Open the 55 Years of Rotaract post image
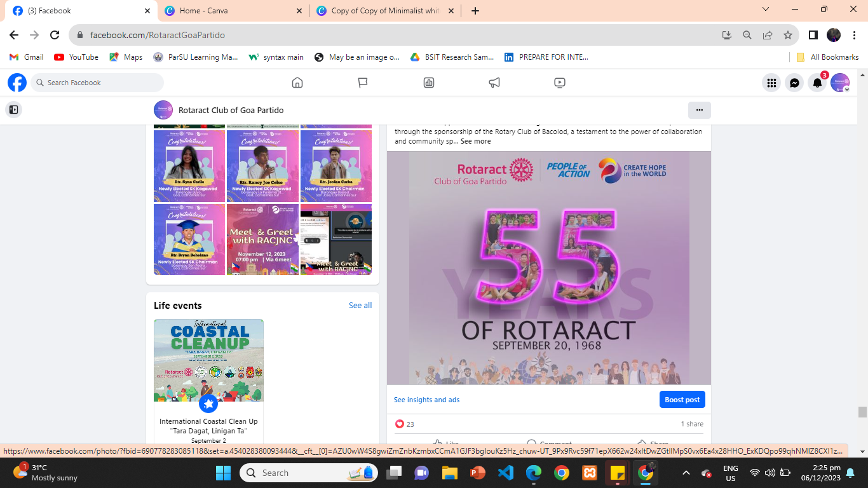 tap(549, 268)
